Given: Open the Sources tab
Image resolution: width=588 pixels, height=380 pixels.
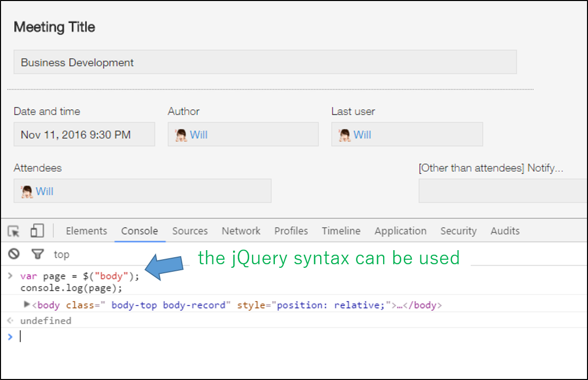Looking at the screenshot, I should [190, 231].
